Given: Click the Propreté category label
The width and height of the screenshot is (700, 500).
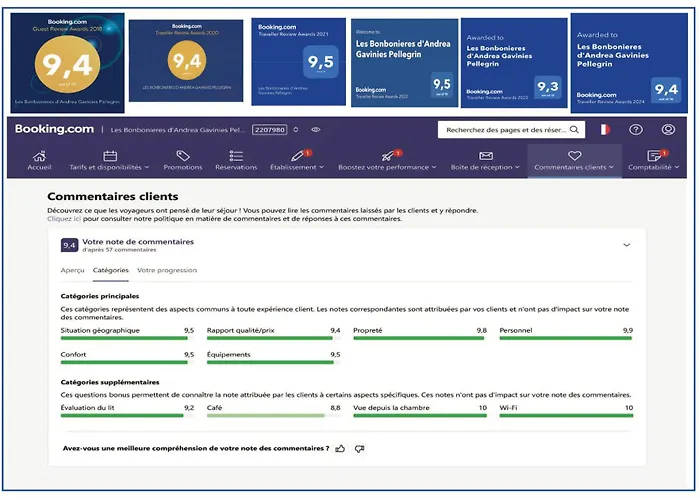Looking at the screenshot, I should 368,330.
